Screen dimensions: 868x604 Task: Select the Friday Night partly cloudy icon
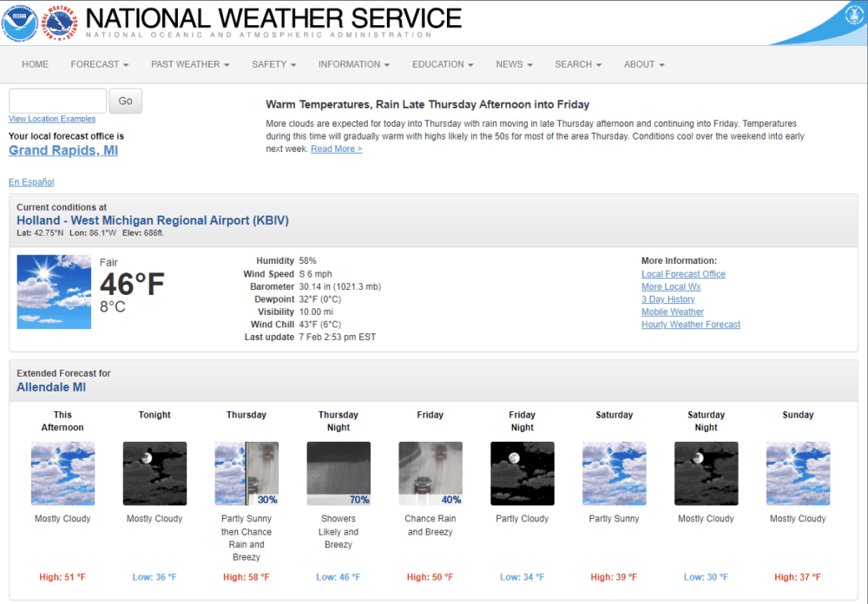coord(522,473)
